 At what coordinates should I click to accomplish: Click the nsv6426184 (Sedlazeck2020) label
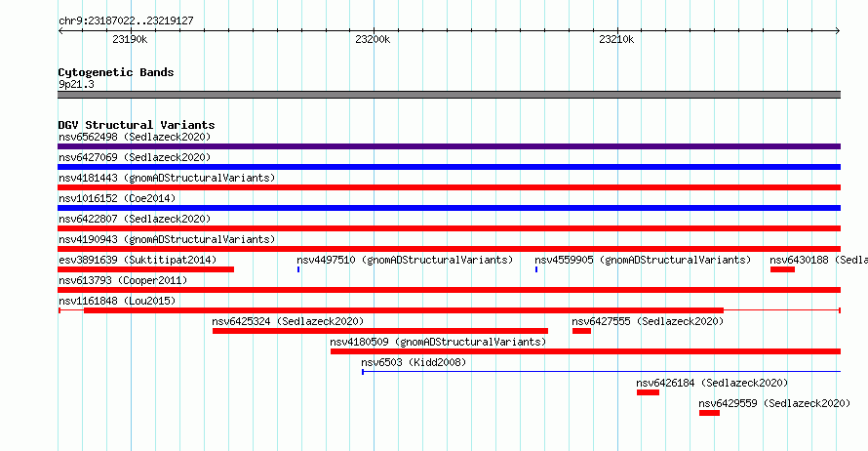point(712,383)
